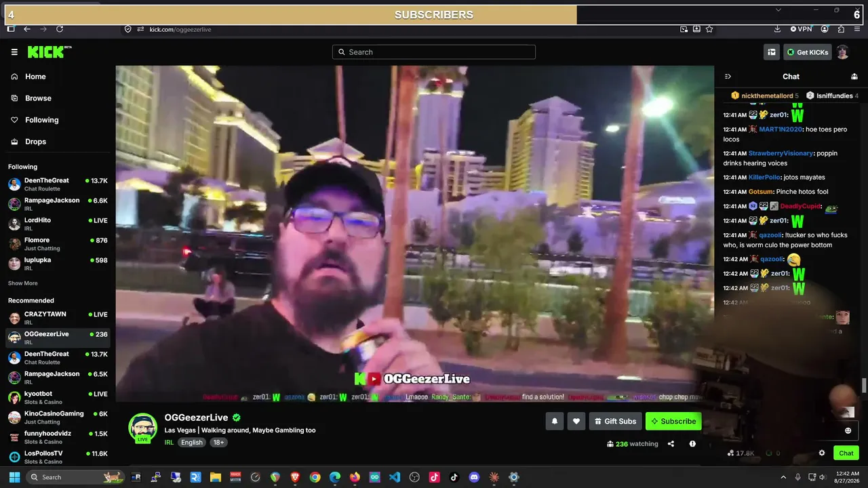Click the OGGeezerLive channel avatar
The height and width of the screenshot is (488, 868).
click(x=143, y=428)
